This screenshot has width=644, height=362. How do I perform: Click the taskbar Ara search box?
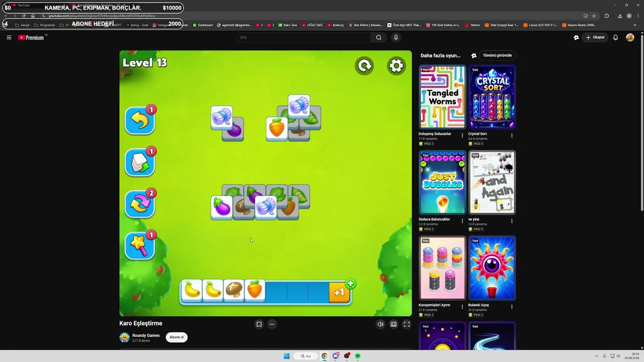pyautogui.click(x=306, y=356)
